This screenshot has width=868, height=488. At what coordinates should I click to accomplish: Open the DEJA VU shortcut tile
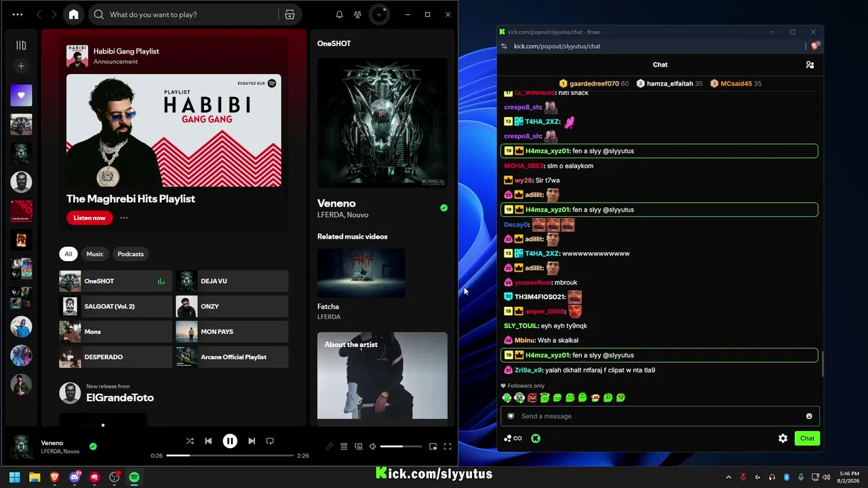click(232, 281)
